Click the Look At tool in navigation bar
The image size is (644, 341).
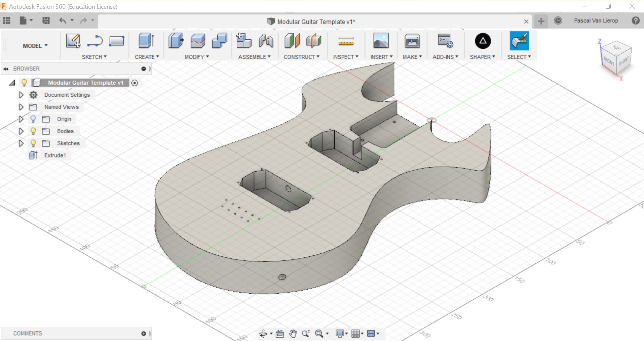click(x=280, y=334)
